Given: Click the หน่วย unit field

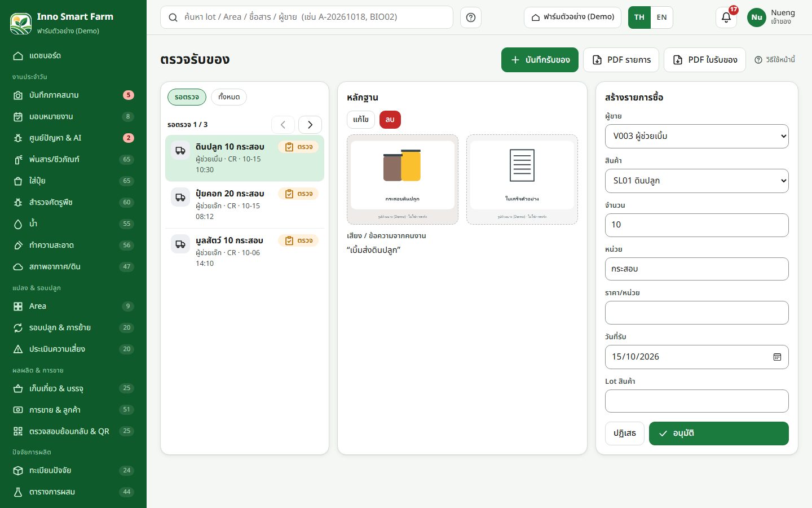Looking at the screenshot, I should [x=697, y=269].
